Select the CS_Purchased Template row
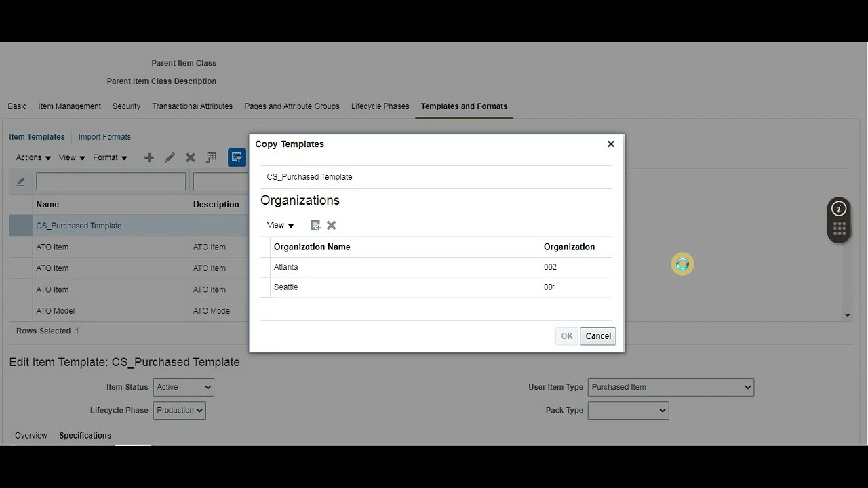The image size is (868, 488). [129, 226]
